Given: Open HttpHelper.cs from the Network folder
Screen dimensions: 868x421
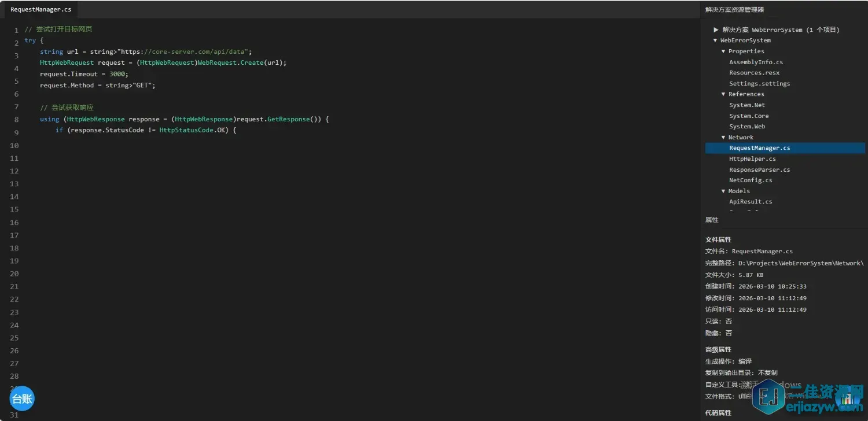Looking at the screenshot, I should [752, 159].
